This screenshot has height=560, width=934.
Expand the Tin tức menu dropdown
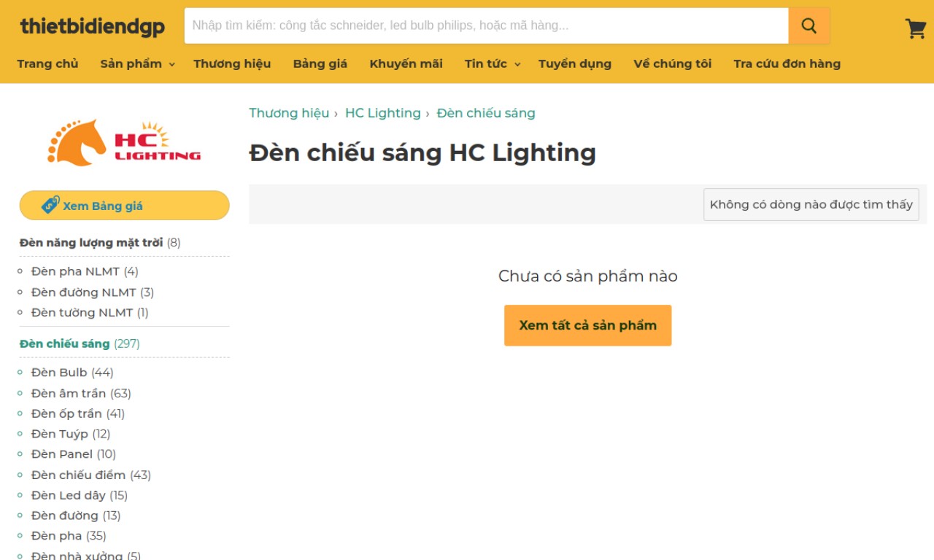tap(493, 63)
